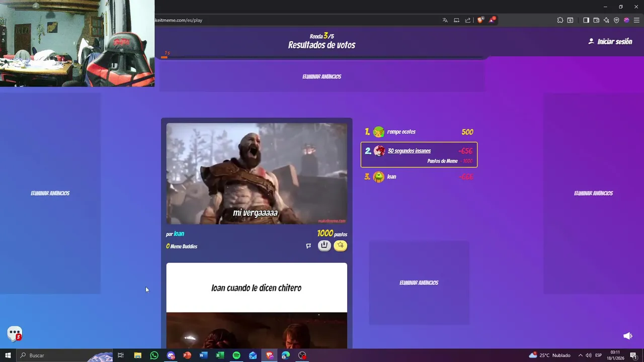This screenshot has height=362, width=644.
Task: Click the translate page icon in address bar
Action: [445, 20]
